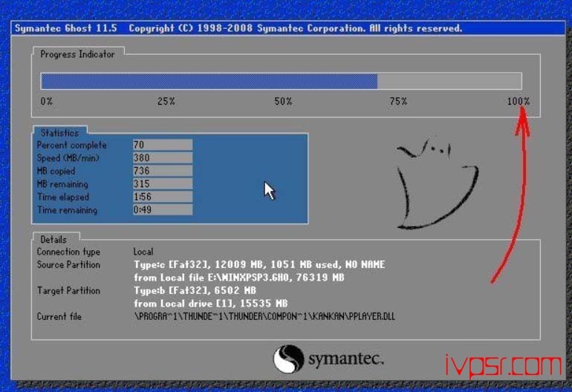This screenshot has height=392, width=572.
Task: Click the 'MB copied' label
Action: pos(56,171)
